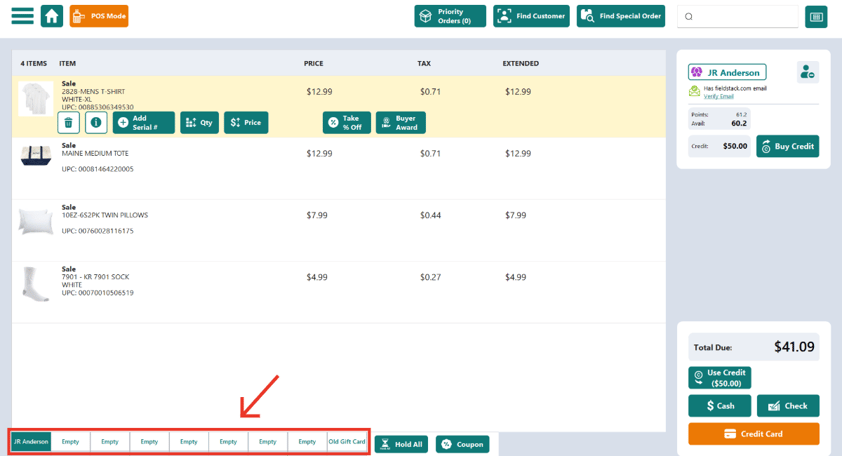Select the Maine Medium Tote thumbnail
842x456 pixels.
coord(35,155)
